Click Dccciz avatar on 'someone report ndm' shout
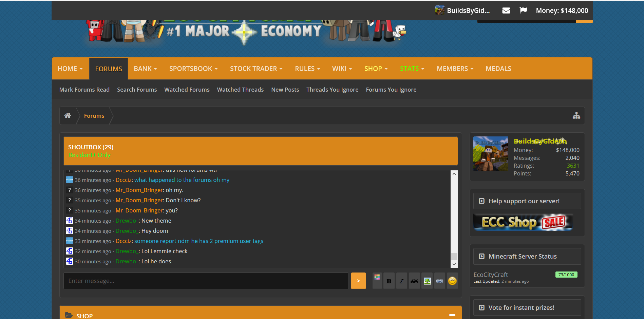Viewport: 644px width, 319px height. [x=70, y=241]
